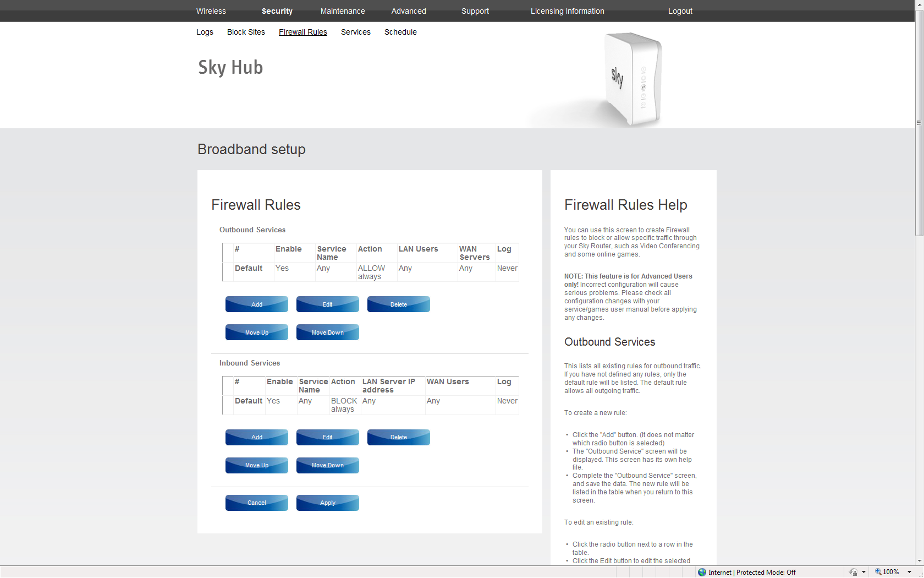The image size is (924, 578).
Task: Click the privacy lock icon in status bar
Action: 853,572
